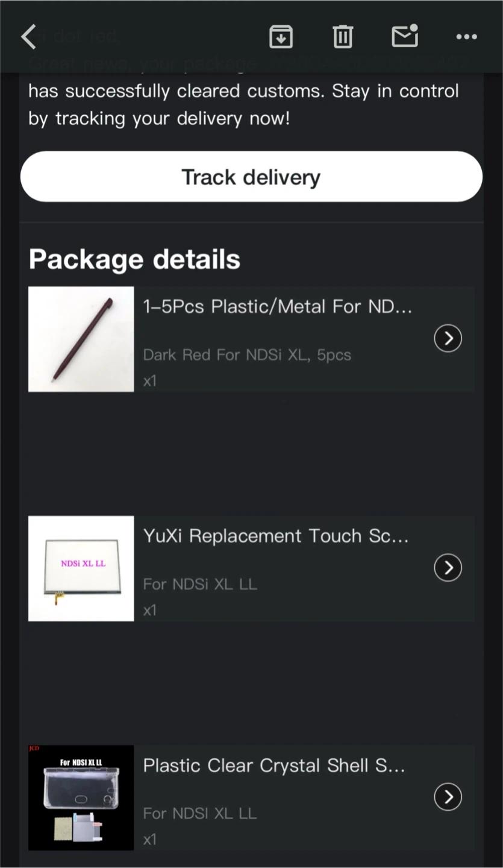Image resolution: width=503 pixels, height=868 pixels.
Task: Go back using the back arrow
Action: coord(29,37)
